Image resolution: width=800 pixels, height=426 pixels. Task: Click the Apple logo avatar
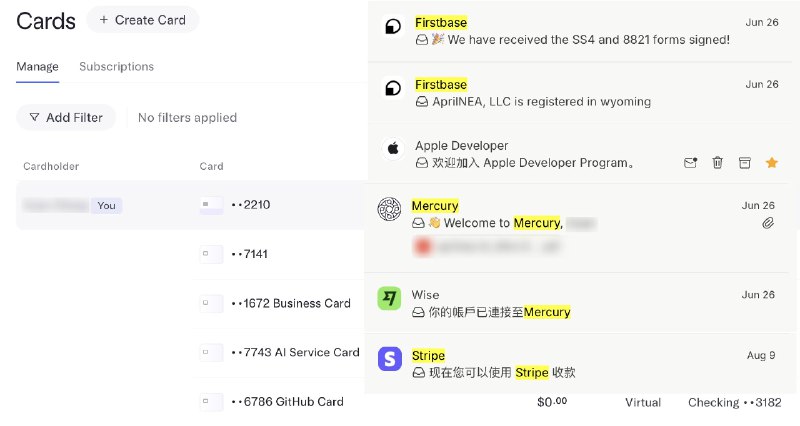(x=393, y=148)
